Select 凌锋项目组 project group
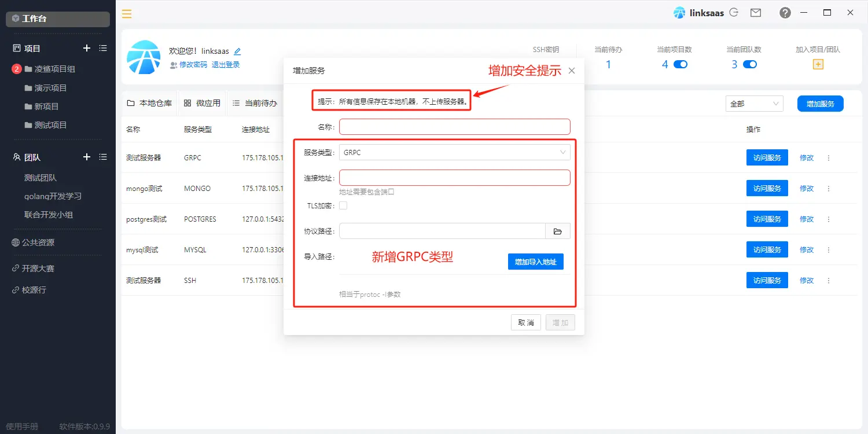The width and height of the screenshot is (868, 434). pos(55,69)
